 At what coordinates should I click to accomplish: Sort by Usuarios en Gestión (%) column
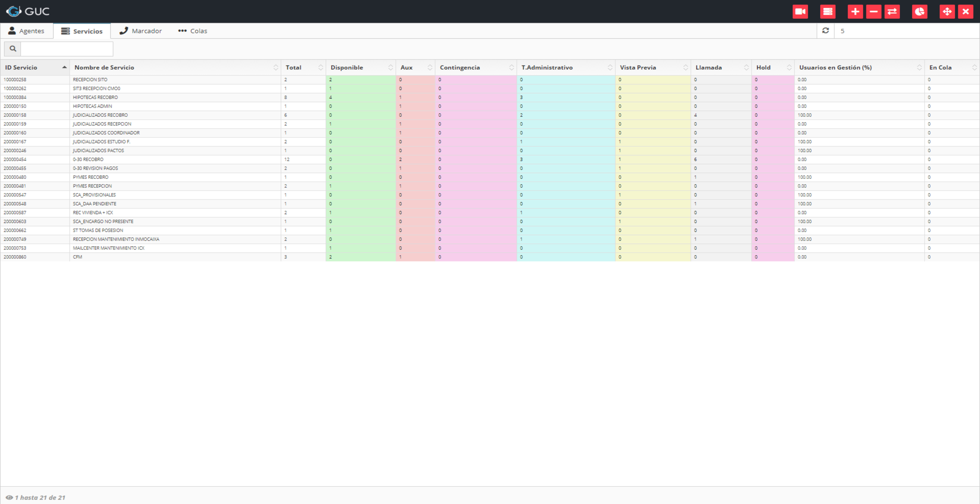click(x=860, y=67)
